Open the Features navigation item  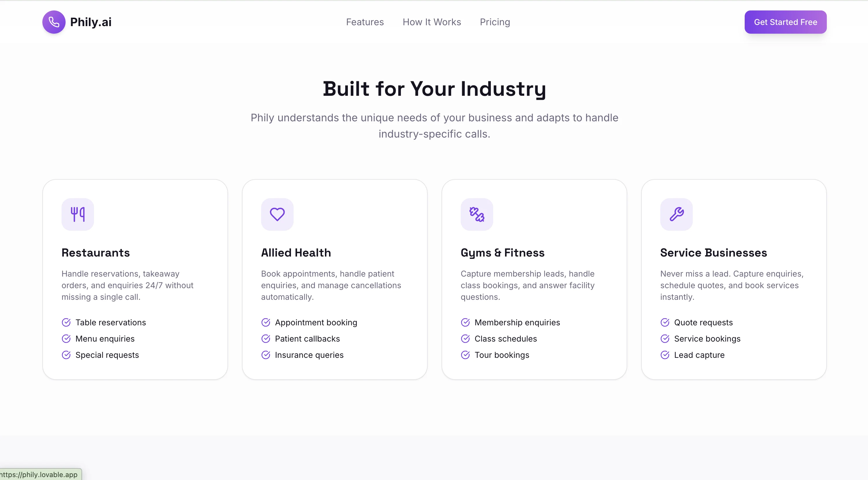365,22
